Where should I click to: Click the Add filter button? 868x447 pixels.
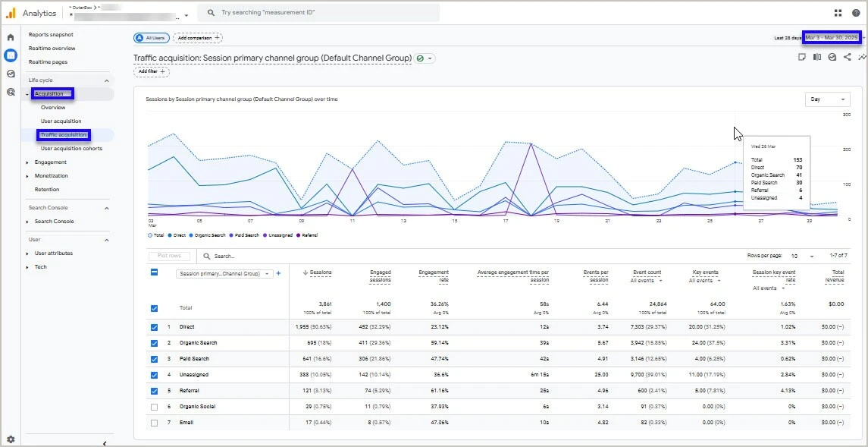152,71
